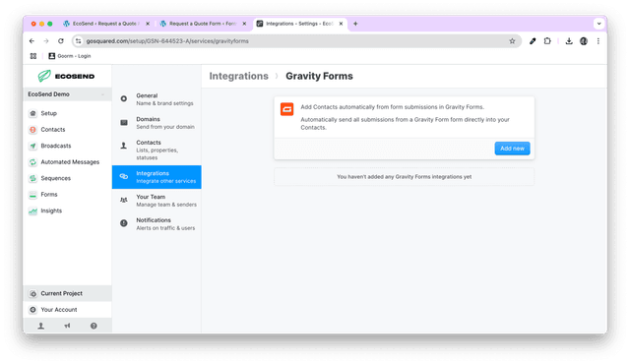Click "You haven't added any Gravity Forms integrations yet"
Image resolution: width=630 pixels, height=364 pixels.
coord(404,176)
